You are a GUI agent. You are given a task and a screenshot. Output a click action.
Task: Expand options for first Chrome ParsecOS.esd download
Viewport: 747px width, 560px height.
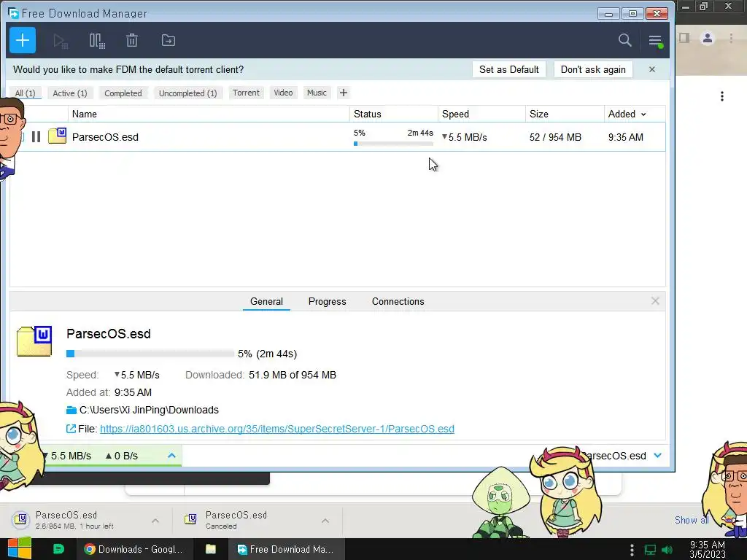(x=155, y=521)
